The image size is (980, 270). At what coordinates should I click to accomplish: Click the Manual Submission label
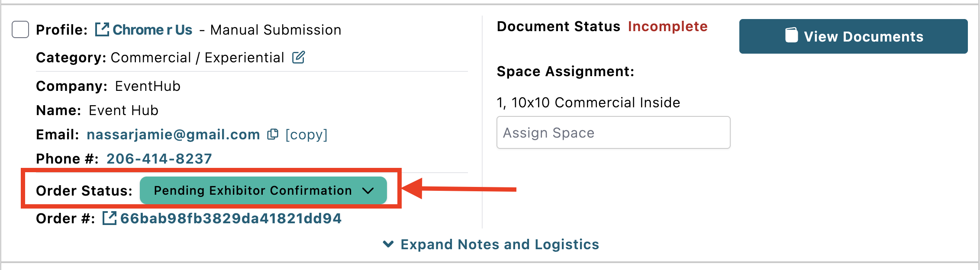click(276, 30)
